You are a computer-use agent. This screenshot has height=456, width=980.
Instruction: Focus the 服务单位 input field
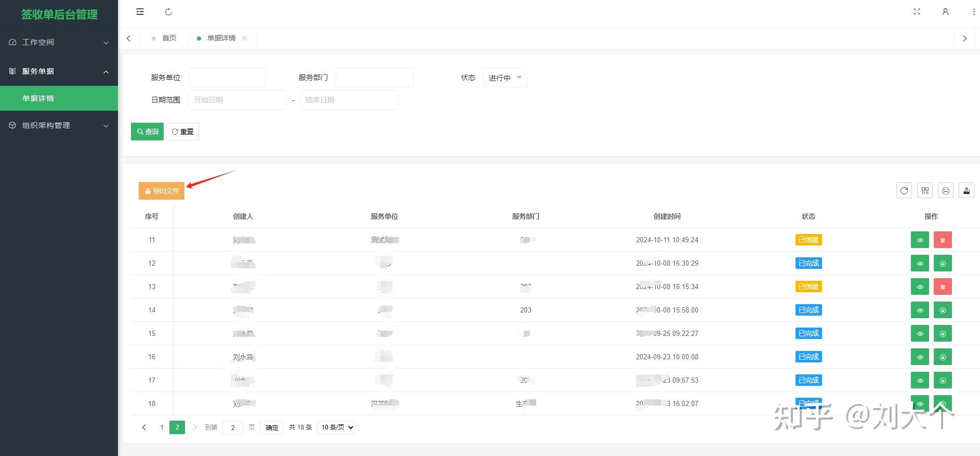click(x=227, y=77)
